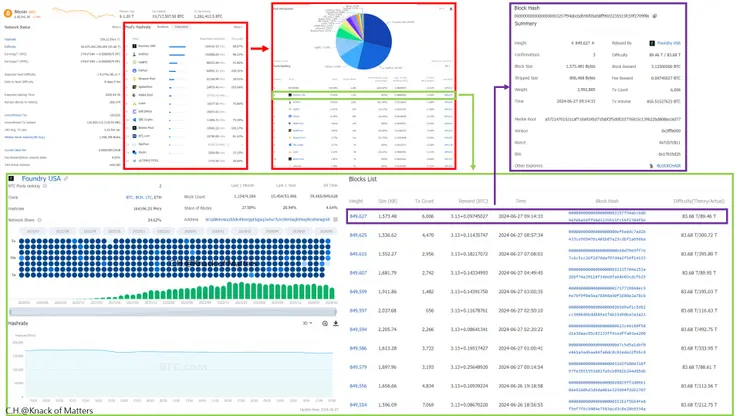Open block 849,579 in Blocks List

click(358, 367)
